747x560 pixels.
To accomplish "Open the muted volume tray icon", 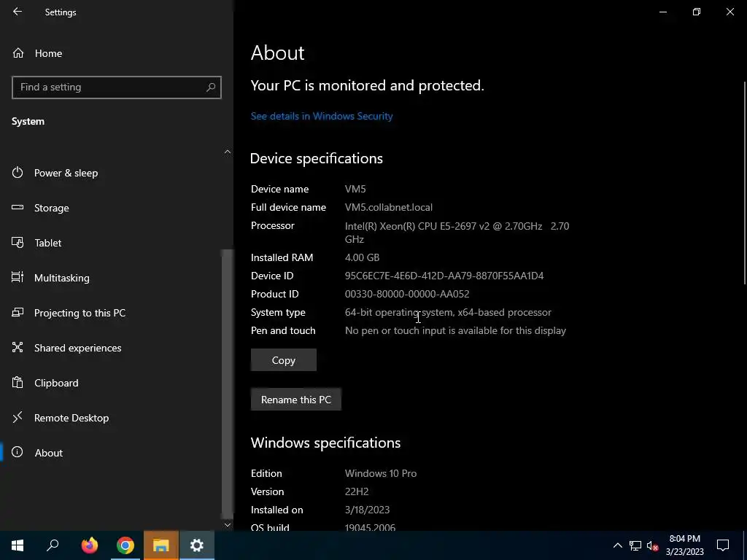I will point(653,545).
